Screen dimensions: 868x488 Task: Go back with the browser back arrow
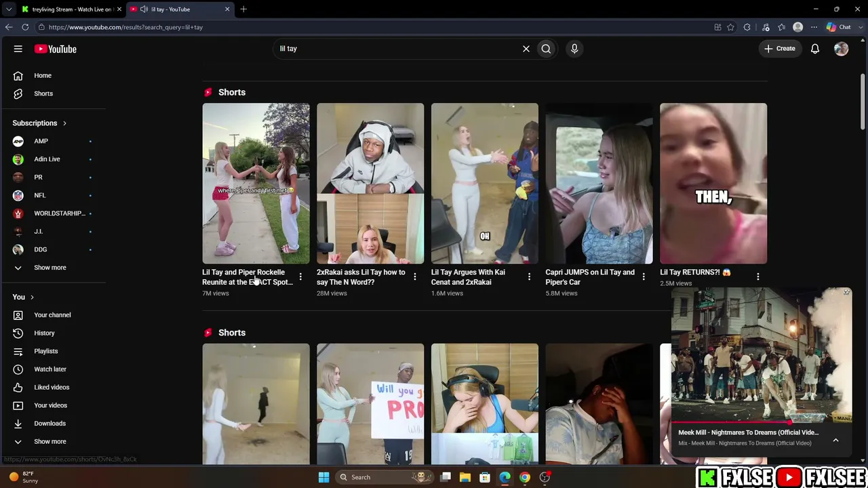(9, 27)
